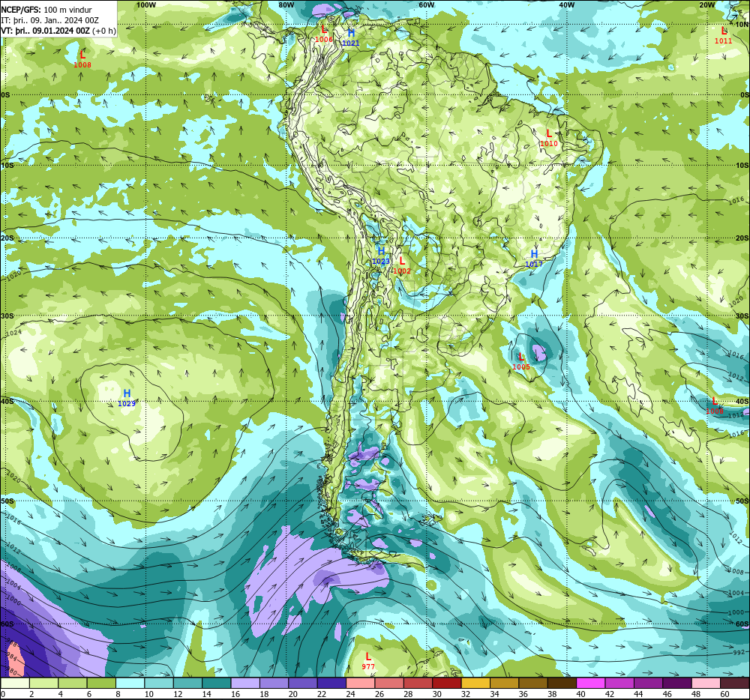This screenshot has width=750, height=700.
Task: Pick the dark brown swatch between 38 and 40
Action: click(562, 684)
